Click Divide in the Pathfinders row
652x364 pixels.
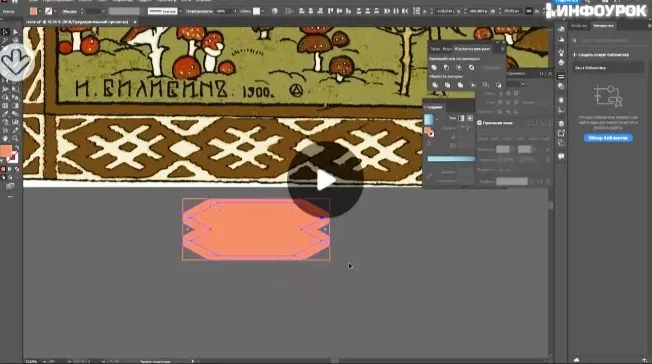pyautogui.click(x=435, y=85)
